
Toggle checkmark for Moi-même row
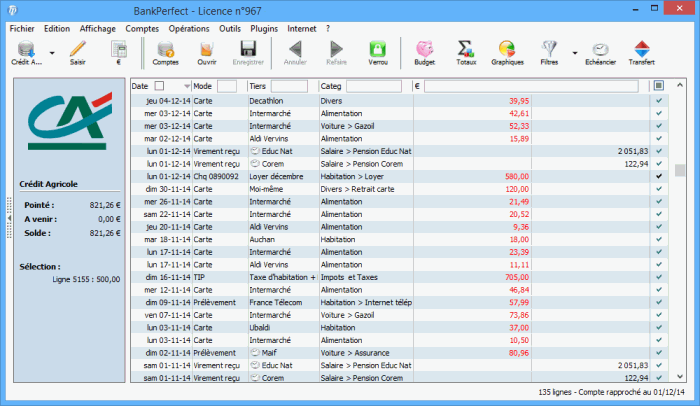(658, 189)
